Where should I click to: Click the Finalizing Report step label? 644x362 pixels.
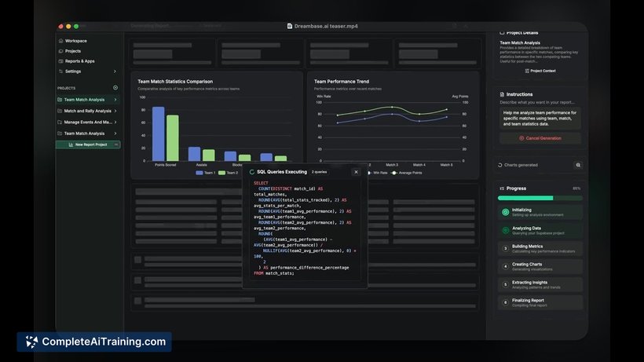[x=528, y=301]
